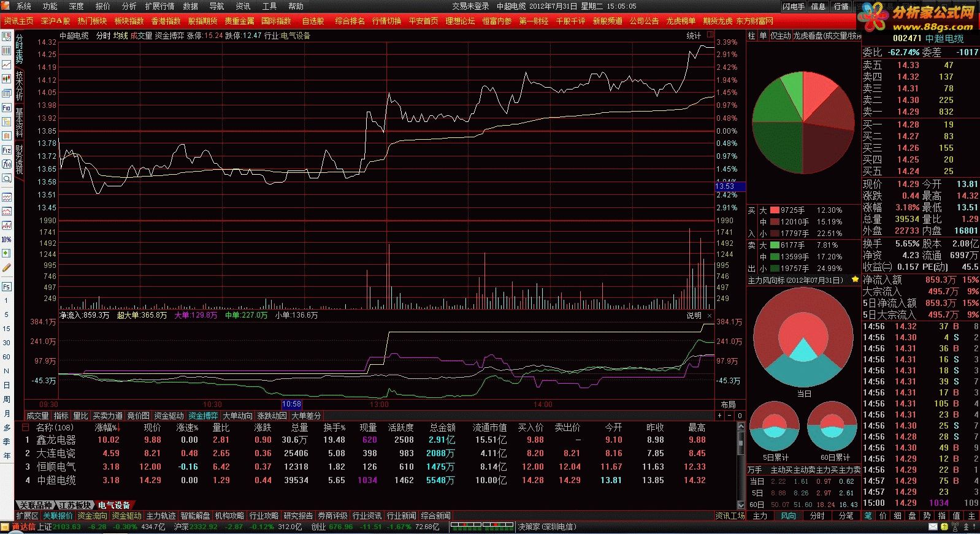Open the 帮助 menu
This screenshot has height=534, width=980.
(296, 6)
